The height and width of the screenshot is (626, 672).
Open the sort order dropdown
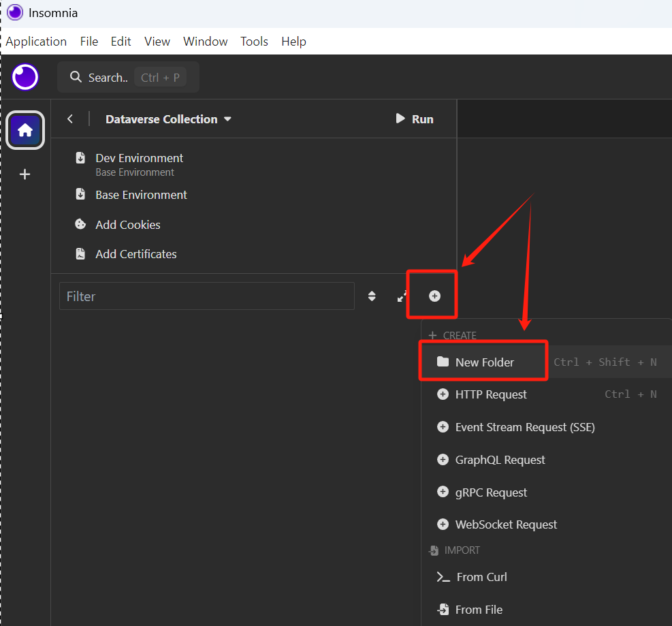click(x=372, y=296)
